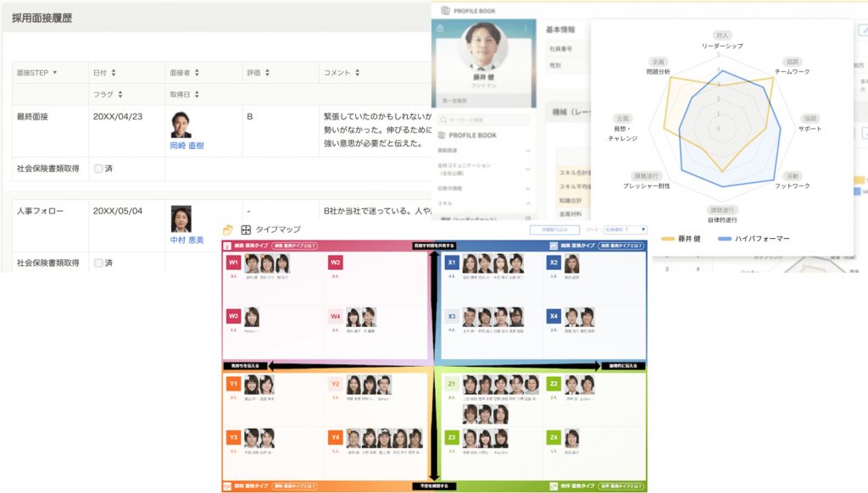Open the 面接STEP column dropdown
The height and width of the screenshot is (493, 868).
pyautogui.click(x=56, y=73)
